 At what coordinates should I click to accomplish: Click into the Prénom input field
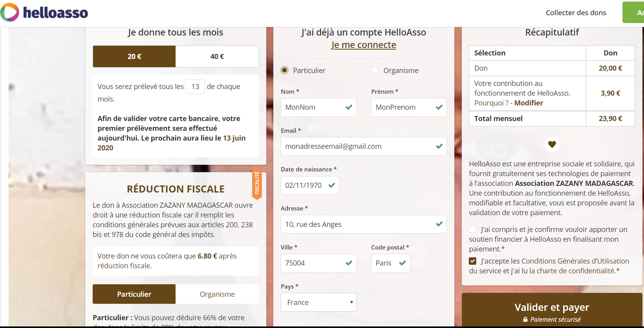pos(409,107)
